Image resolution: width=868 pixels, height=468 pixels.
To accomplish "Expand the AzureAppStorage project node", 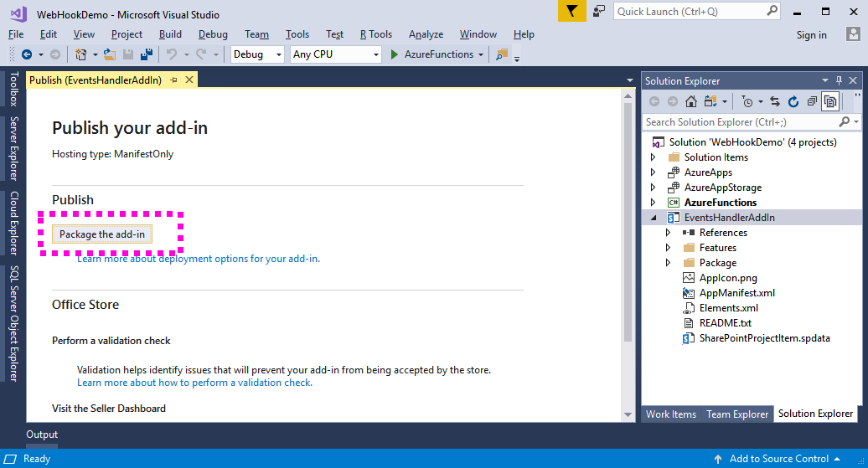I will point(654,187).
